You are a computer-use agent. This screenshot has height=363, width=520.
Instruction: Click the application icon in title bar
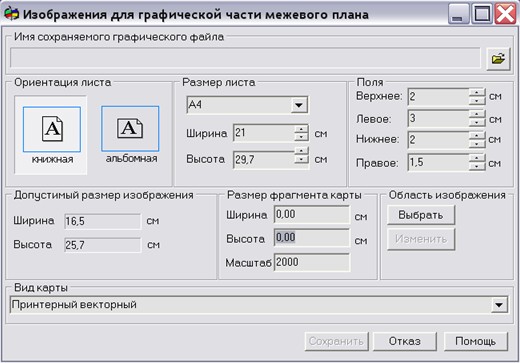click(x=11, y=14)
